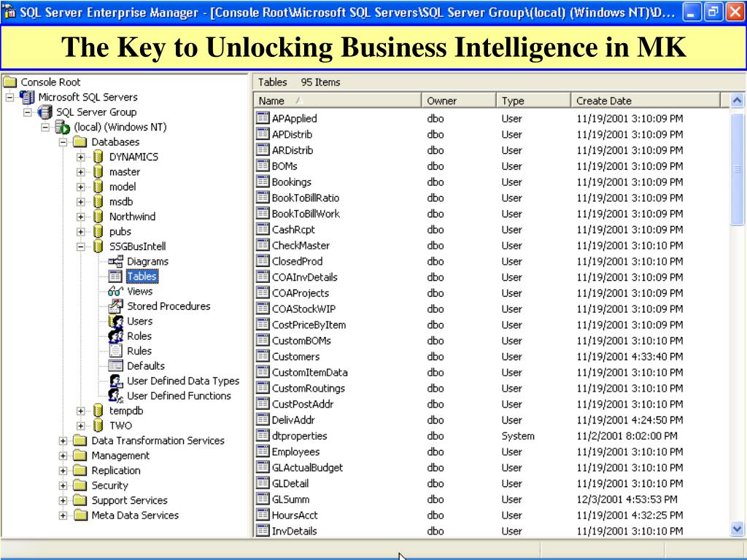Click the Northwind database icon

tap(98, 217)
